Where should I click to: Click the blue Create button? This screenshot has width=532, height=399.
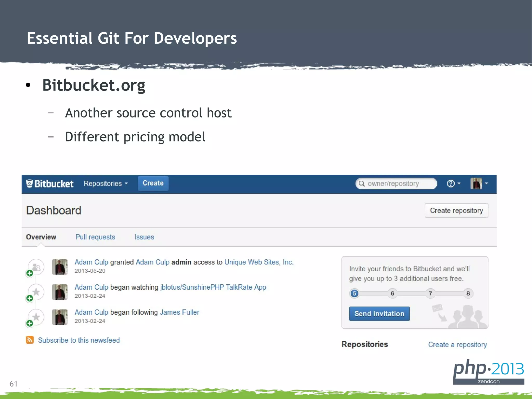click(x=153, y=183)
